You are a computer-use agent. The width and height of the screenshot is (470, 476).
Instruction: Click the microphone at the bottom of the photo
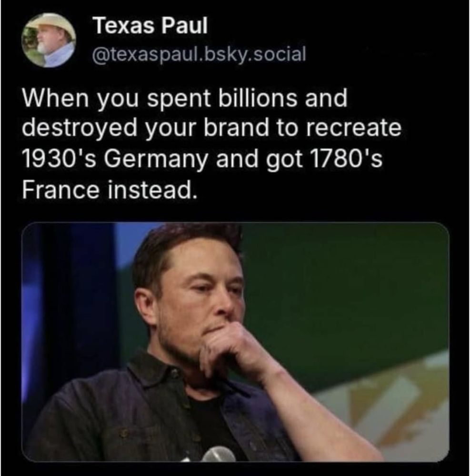tap(218, 455)
